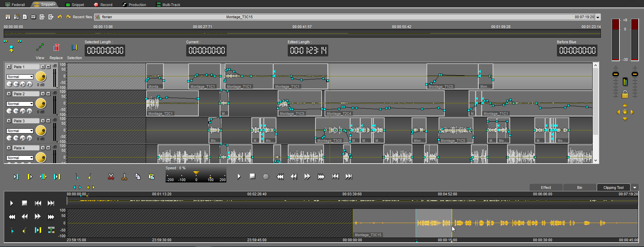
Task: Click the padlock icon near the faders
Action: (625, 94)
